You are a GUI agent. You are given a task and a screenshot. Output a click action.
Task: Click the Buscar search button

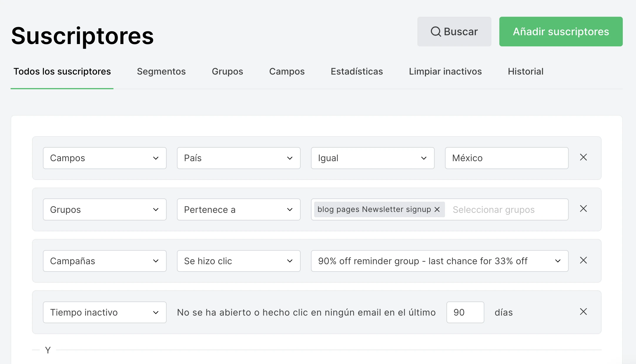click(x=454, y=31)
